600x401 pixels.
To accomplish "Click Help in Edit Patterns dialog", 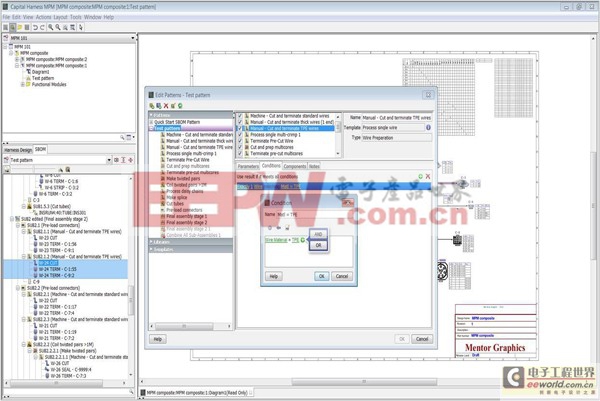I will pyautogui.click(x=158, y=339).
